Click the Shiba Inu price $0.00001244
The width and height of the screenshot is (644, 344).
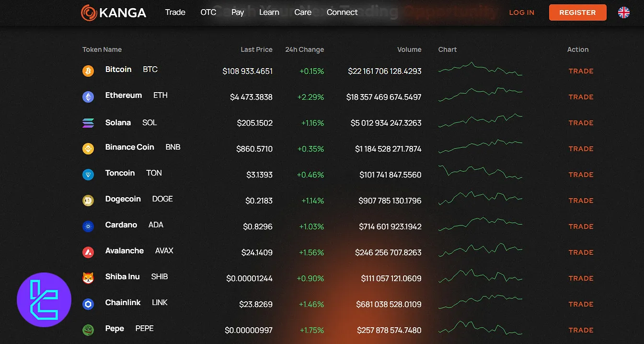250,278
